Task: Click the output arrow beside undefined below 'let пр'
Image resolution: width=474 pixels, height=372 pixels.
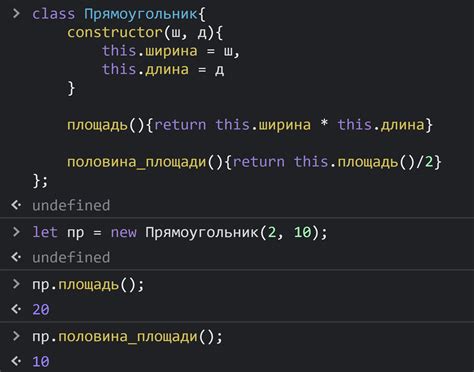Action: tap(16, 257)
